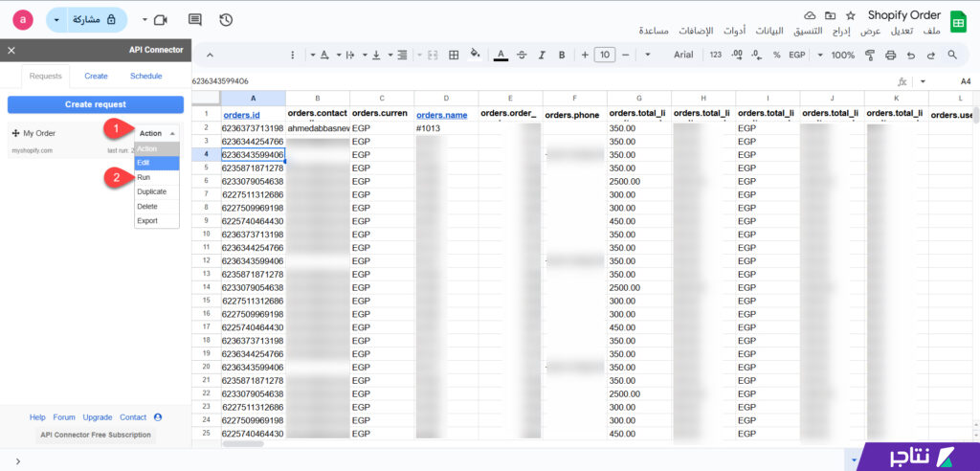
Task: Open the text rotation dropdown
Action: click(320, 55)
